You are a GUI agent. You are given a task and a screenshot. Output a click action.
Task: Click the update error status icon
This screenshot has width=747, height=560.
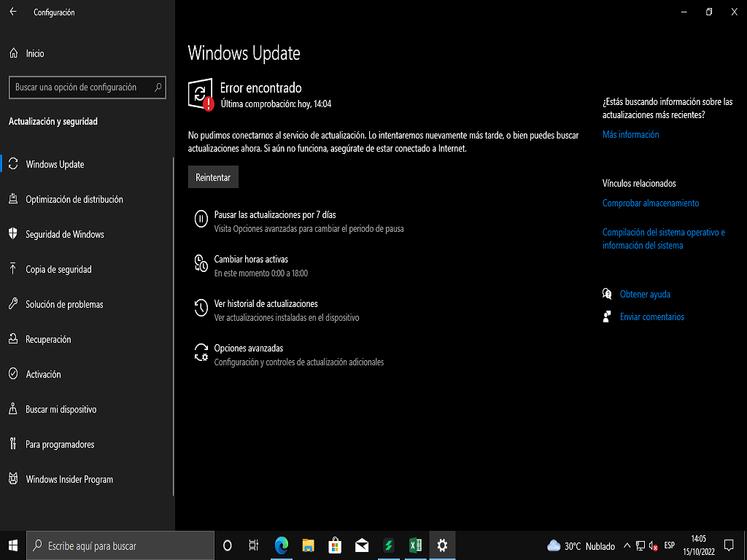(x=201, y=94)
